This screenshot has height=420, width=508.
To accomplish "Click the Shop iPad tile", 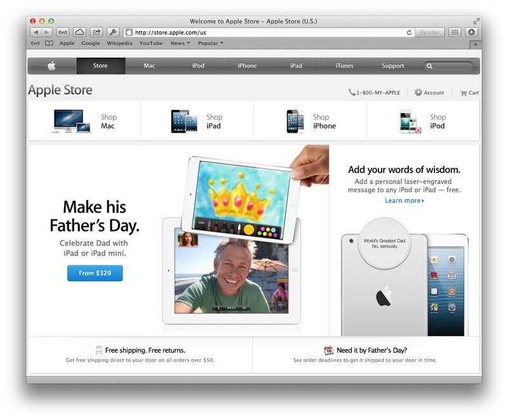I will tap(197, 121).
